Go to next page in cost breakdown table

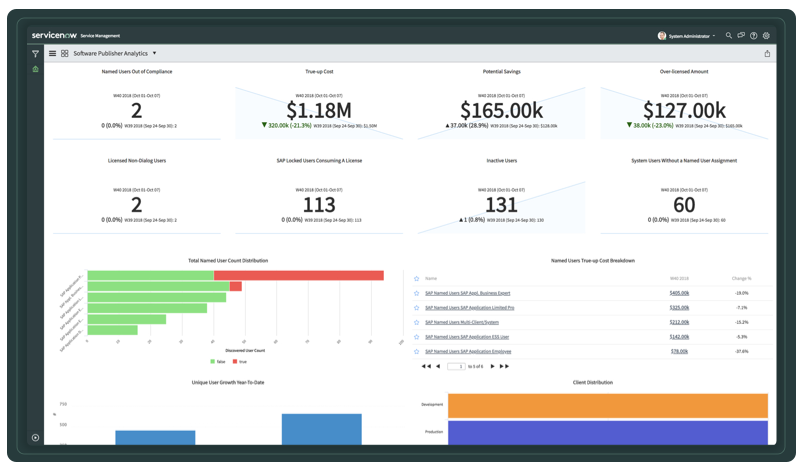492,367
